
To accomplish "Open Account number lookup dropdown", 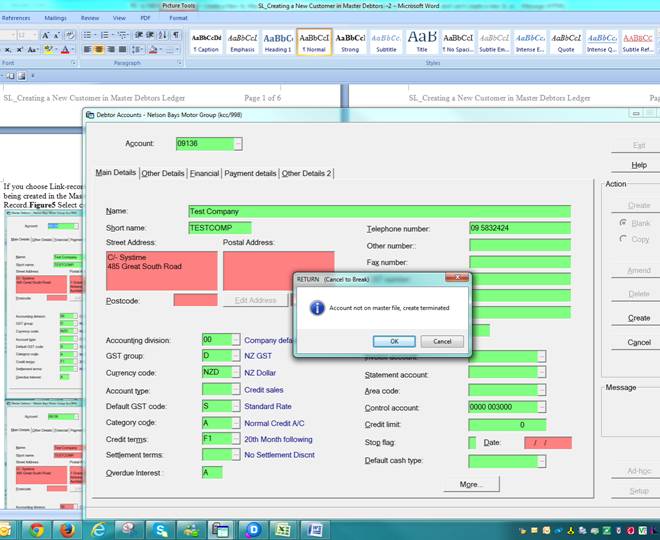I will pos(238,144).
